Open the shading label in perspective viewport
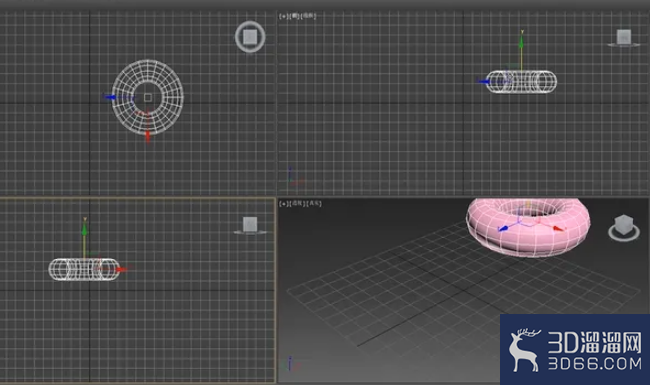 [x=314, y=203]
